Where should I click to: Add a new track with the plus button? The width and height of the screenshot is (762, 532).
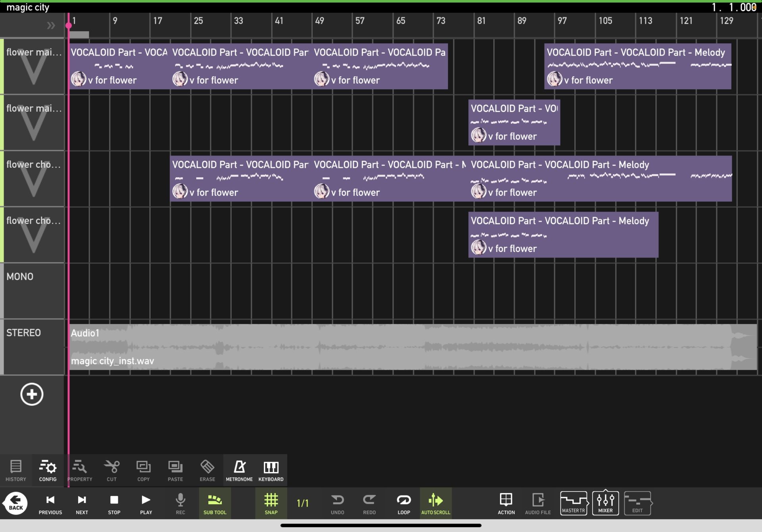tap(32, 394)
